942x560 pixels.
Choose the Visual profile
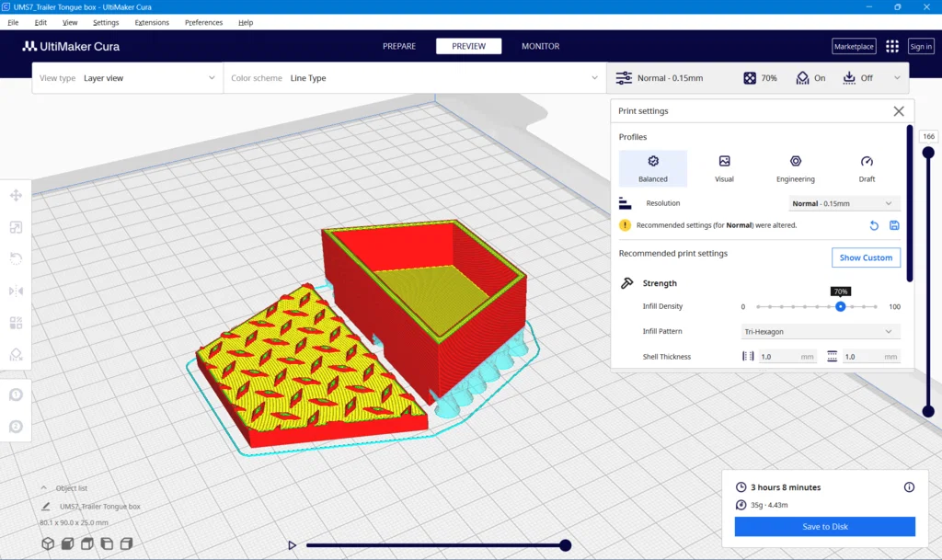(x=724, y=168)
